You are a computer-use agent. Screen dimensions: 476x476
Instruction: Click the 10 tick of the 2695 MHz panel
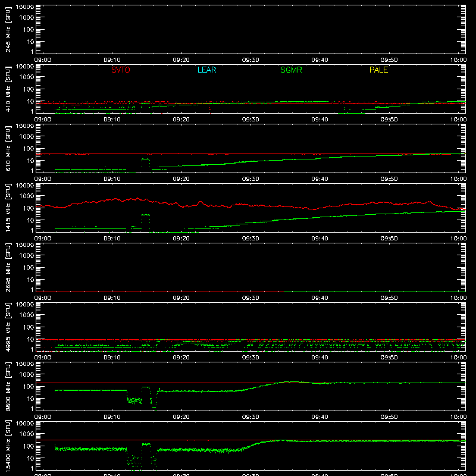[30, 280]
